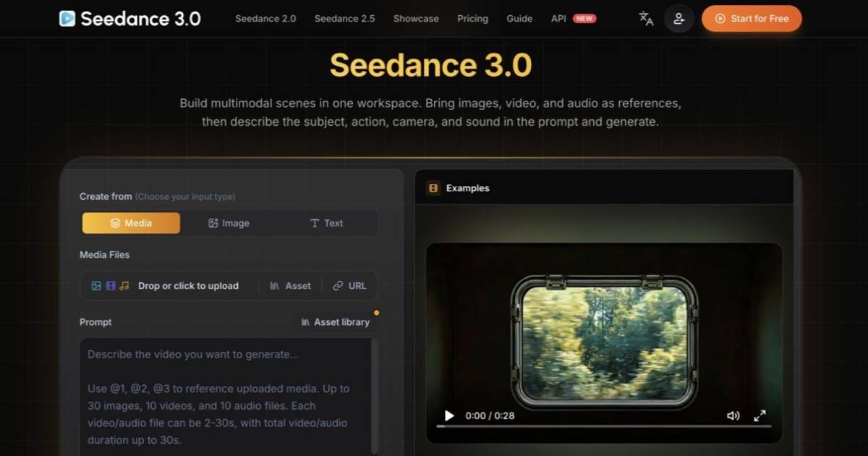Open the user account icon
868x456 pixels.
(678, 19)
